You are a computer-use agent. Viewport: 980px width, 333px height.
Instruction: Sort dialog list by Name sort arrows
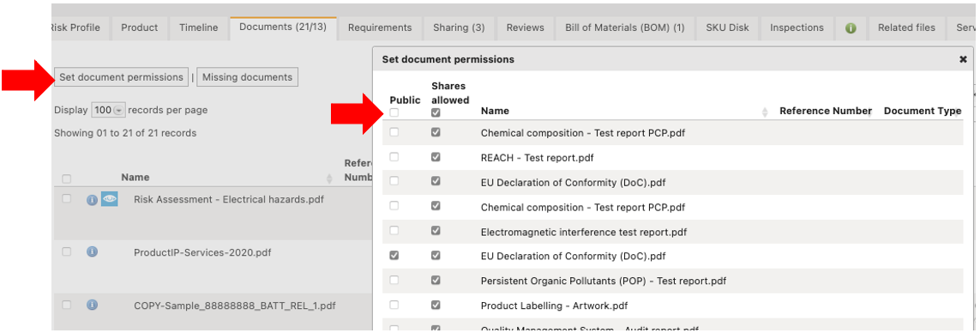[765, 112]
